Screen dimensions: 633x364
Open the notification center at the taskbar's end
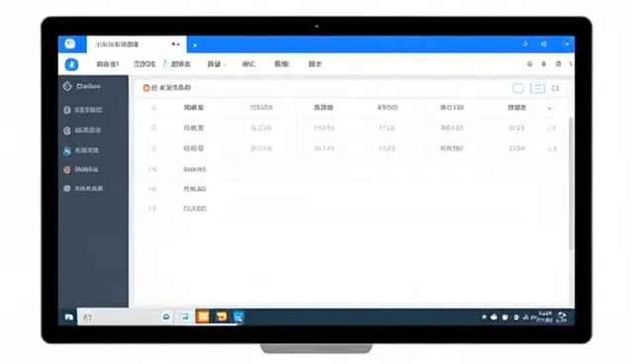562,318
